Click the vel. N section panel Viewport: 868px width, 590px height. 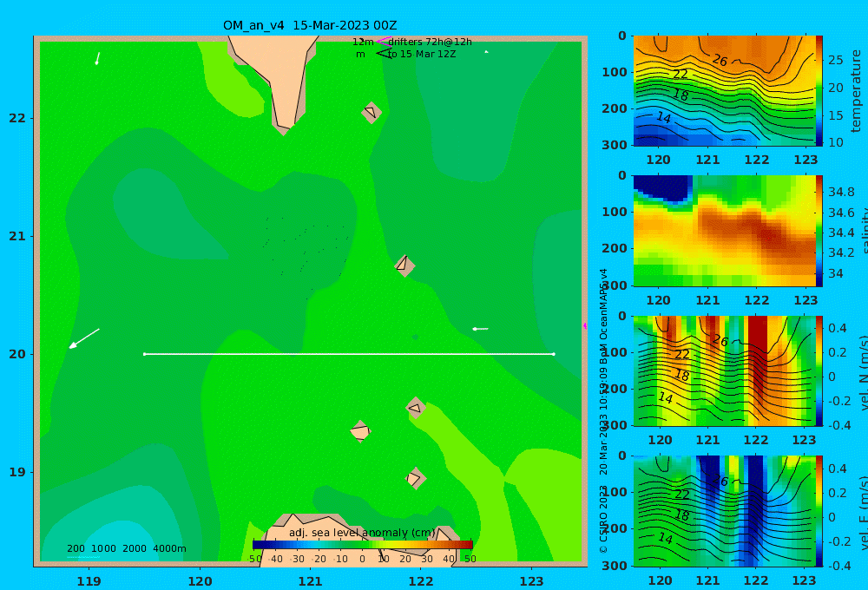[x=724, y=370]
